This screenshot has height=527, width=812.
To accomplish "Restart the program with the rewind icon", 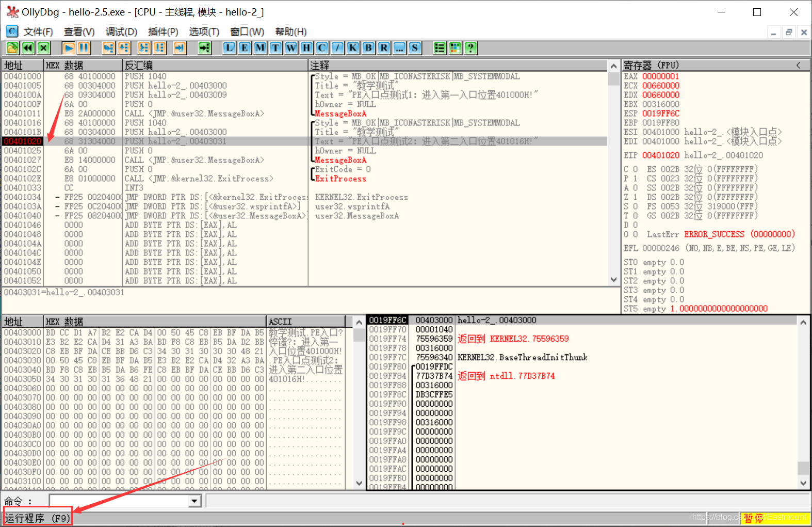I will [28, 48].
